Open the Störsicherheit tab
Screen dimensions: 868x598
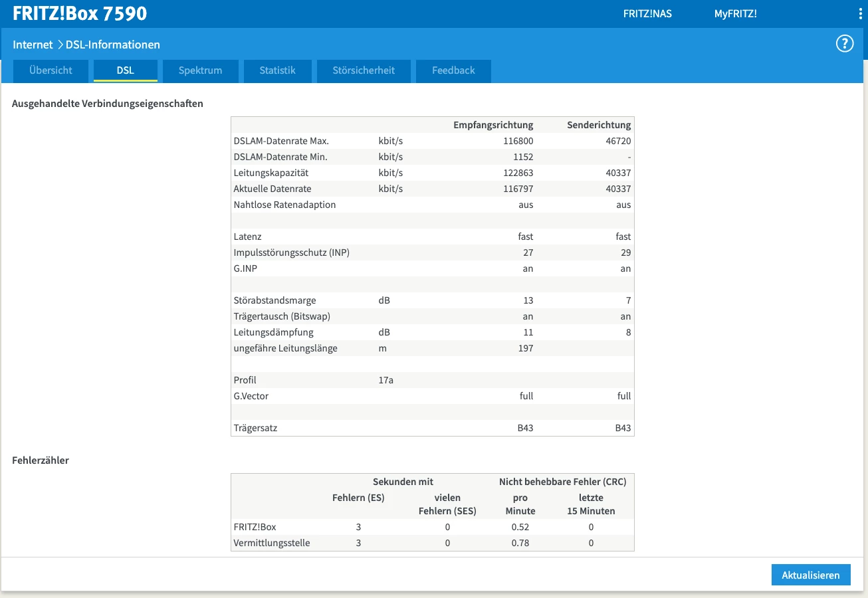point(364,70)
